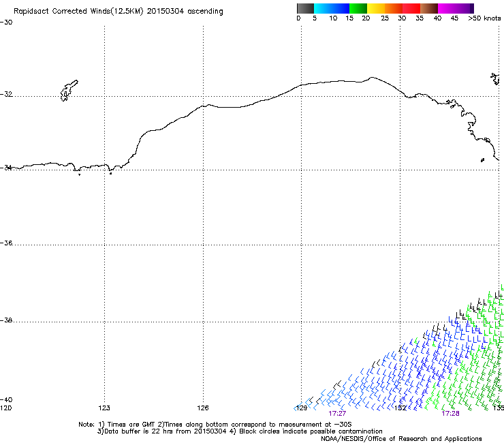Viewport: 504px width, 443px height.
Task: Click the brown 35-40 knots color segment
Action: tap(429, 8)
